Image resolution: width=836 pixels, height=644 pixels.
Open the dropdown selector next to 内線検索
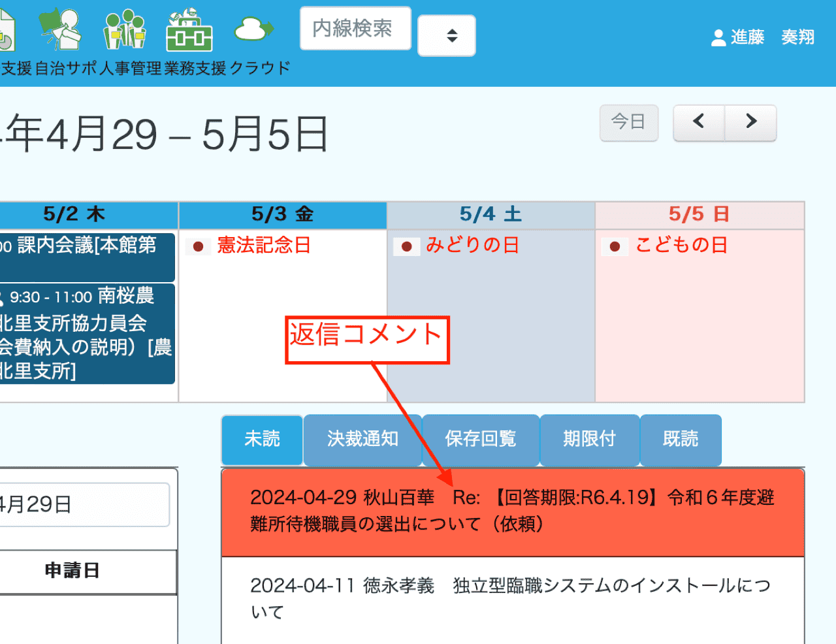[x=447, y=36]
